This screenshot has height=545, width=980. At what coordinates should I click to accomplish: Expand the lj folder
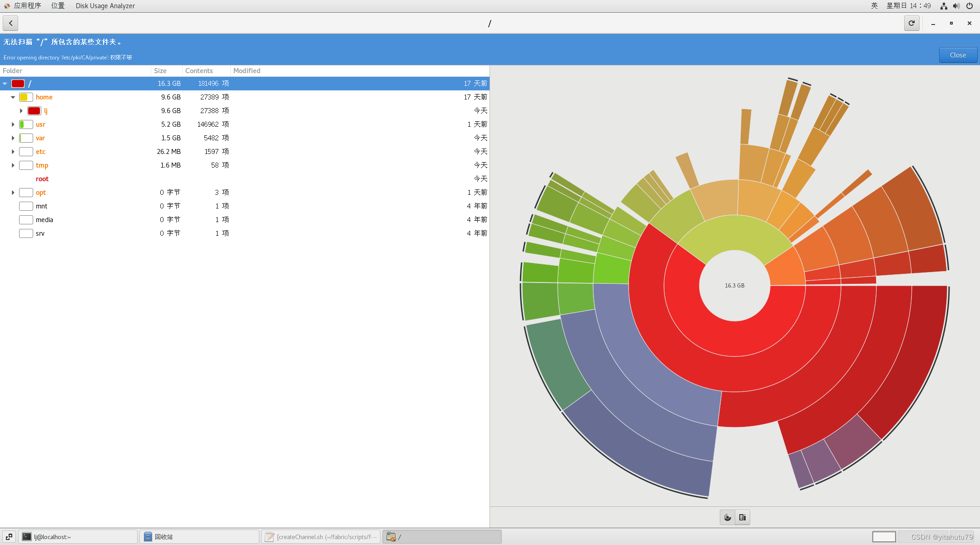[x=21, y=111]
